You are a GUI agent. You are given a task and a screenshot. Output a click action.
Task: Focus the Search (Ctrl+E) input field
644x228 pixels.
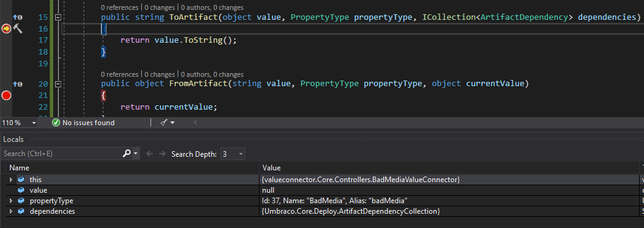tap(61, 154)
